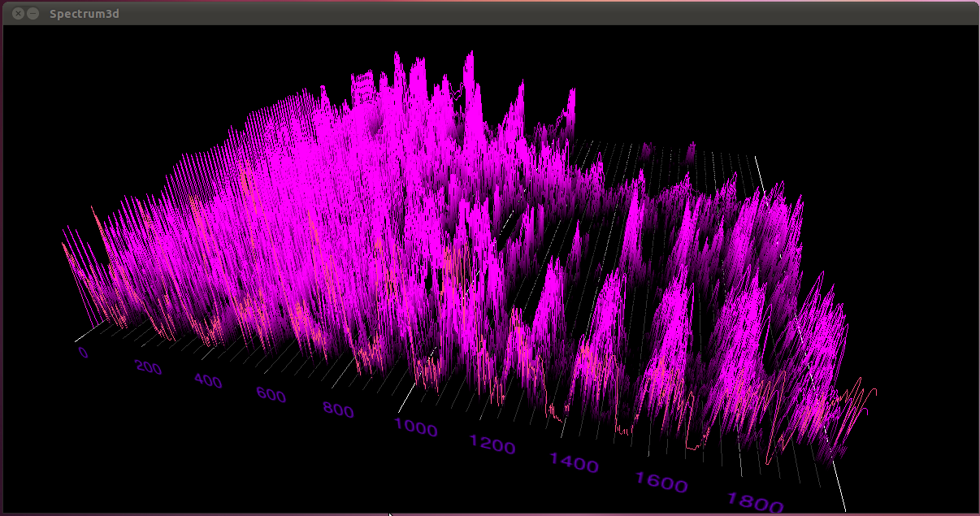Click the 200 frequency axis label
This screenshot has width=980, height=516.
[149, 367]
